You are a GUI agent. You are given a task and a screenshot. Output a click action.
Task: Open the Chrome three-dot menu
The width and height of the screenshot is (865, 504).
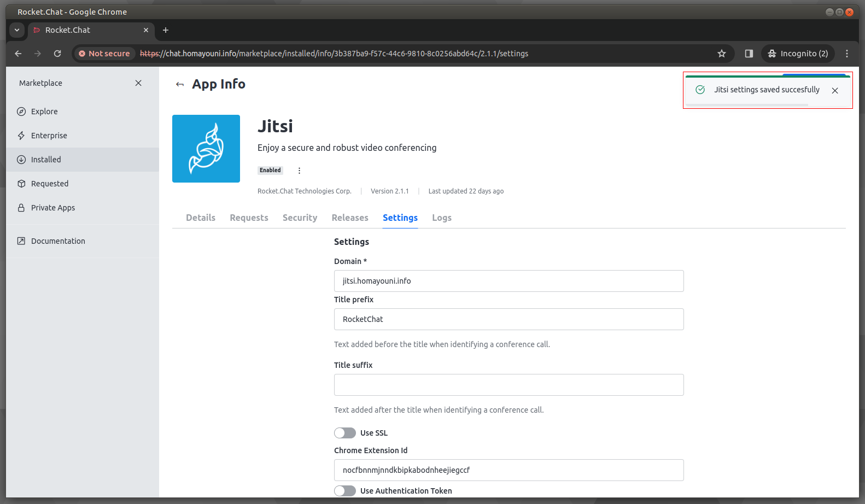847,54
